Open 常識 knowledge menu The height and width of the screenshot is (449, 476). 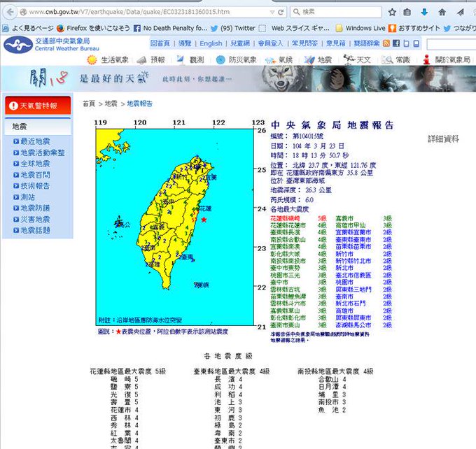(396, 59)
